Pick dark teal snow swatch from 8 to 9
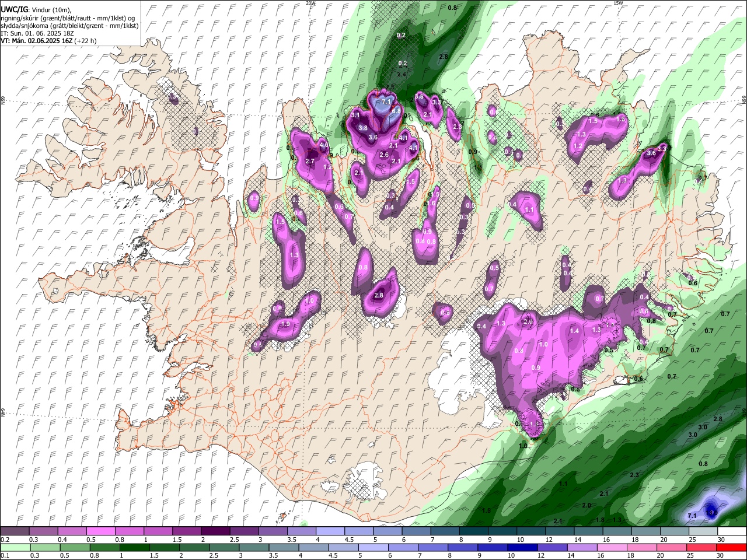 (473, 531)
